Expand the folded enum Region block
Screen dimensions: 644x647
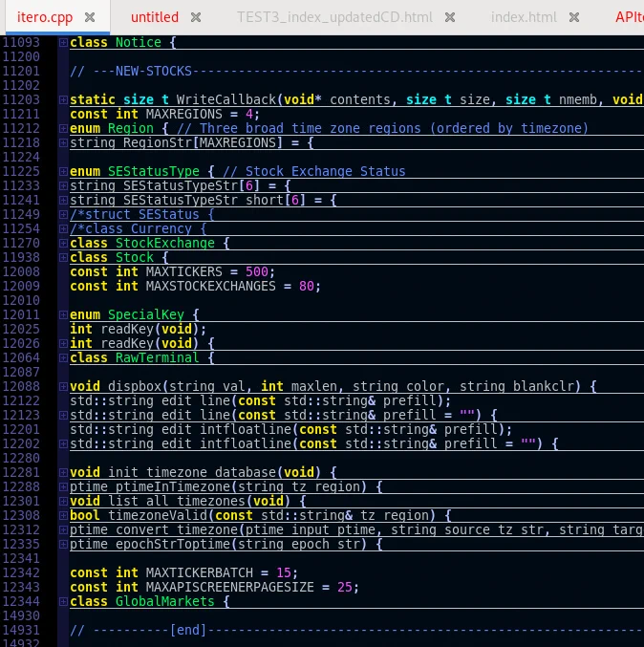[x=63, y=128]
